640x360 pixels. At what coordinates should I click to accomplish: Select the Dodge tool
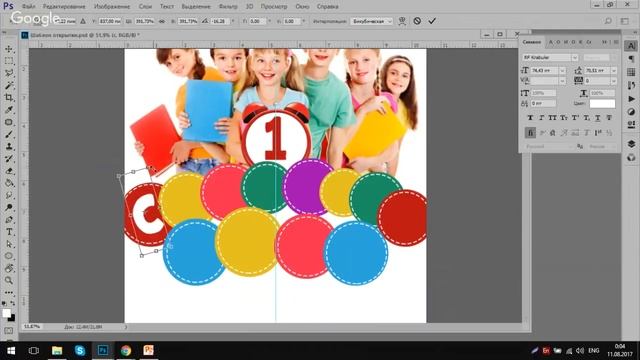[x=9, y=207]
